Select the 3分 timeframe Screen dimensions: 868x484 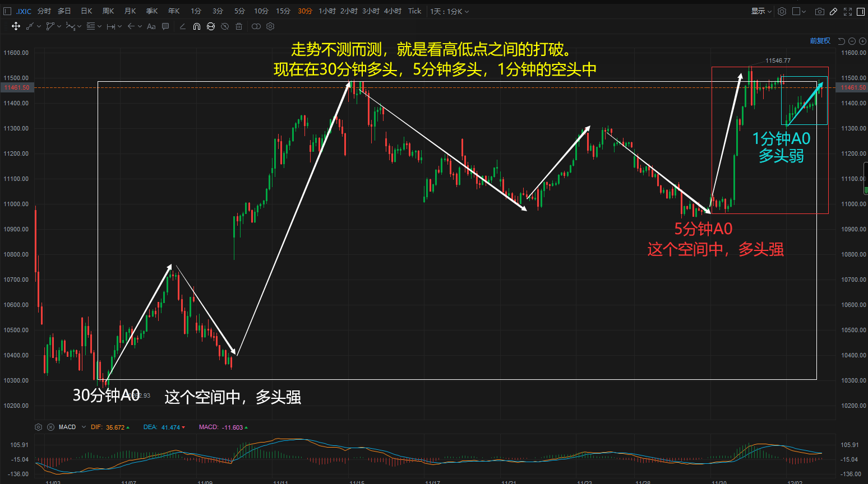[x=218, y=11]
